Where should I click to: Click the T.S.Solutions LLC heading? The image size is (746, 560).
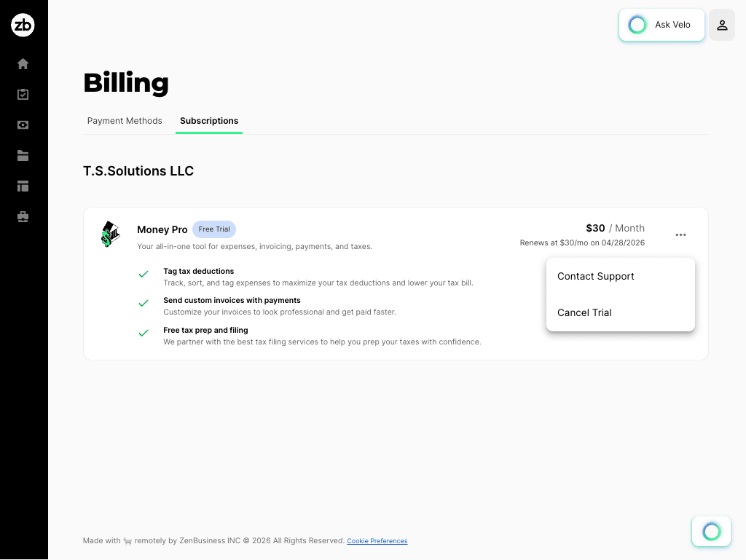[138, 170]
